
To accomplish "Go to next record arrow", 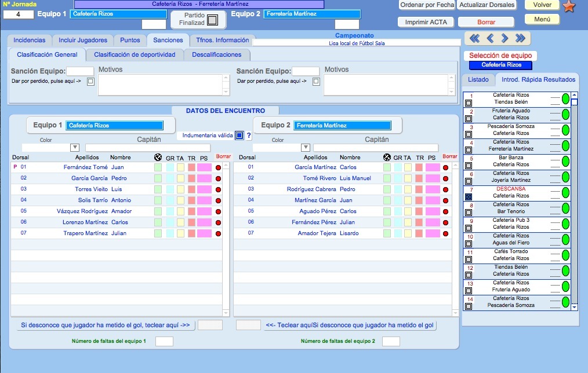I will tap(504, 38).
